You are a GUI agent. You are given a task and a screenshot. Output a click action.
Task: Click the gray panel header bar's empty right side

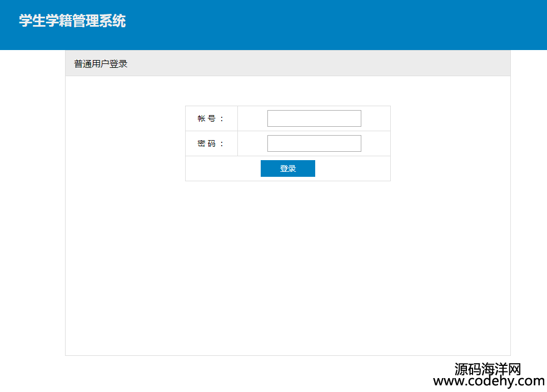click(x=389, y=64)
